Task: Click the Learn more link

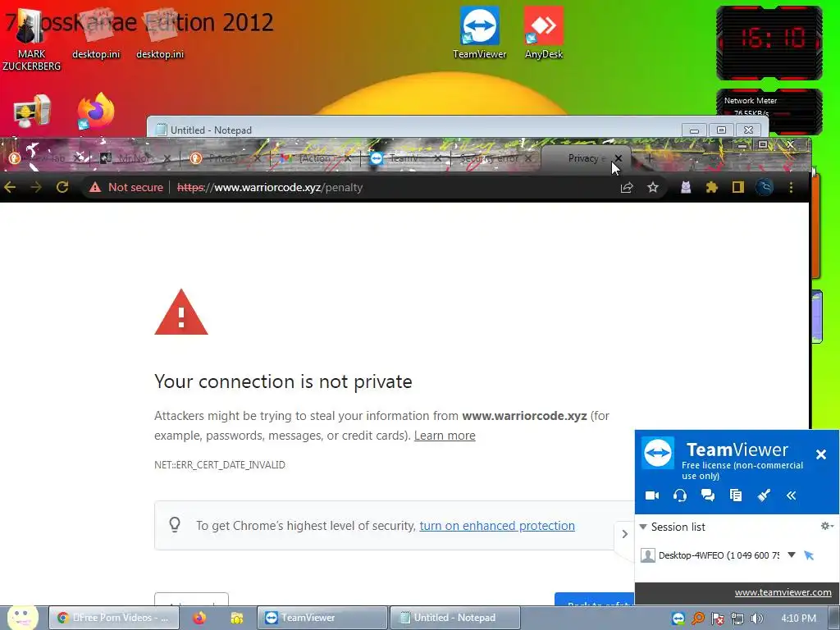Action: [445, 436]
